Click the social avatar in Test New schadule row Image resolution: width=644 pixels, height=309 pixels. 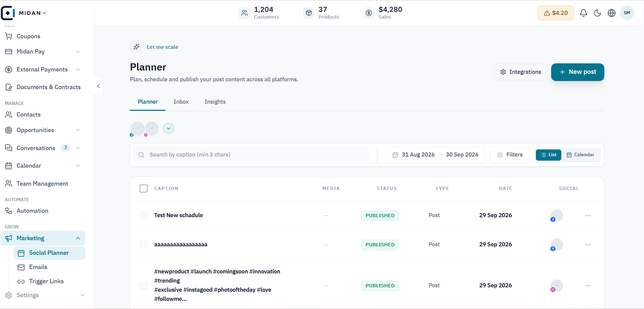pos(557,215)
